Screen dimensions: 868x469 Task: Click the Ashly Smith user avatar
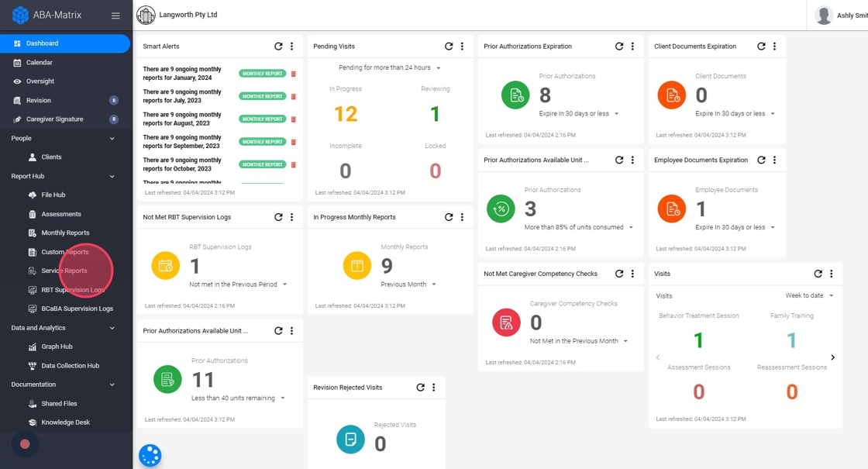pyautogui.click(x=824, y=16)
